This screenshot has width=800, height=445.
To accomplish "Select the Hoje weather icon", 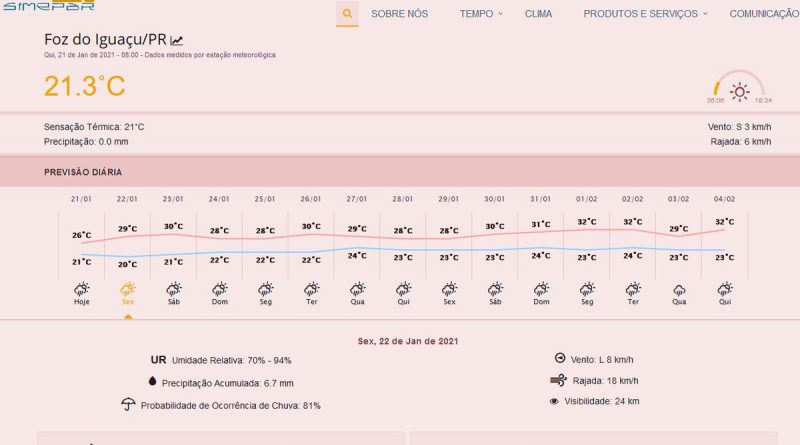I will [82, 289].
